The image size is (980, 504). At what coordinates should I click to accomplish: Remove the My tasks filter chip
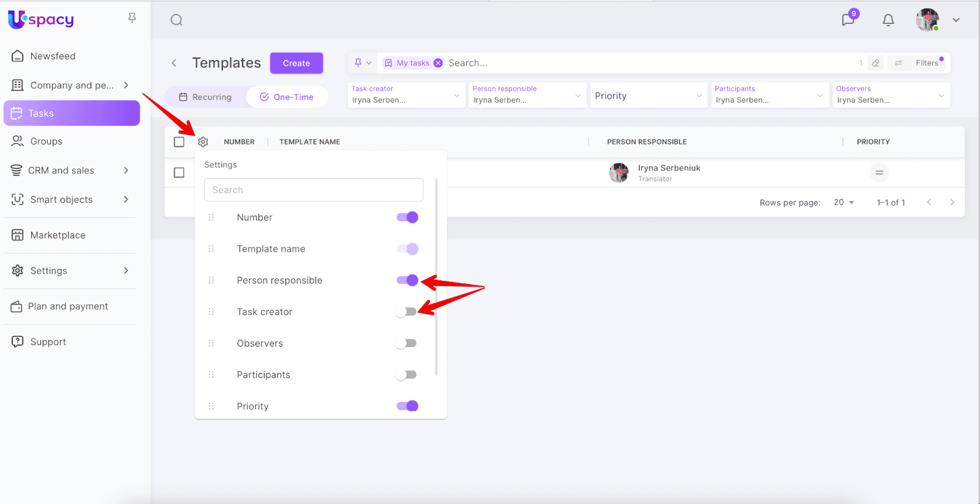point(438,63)
